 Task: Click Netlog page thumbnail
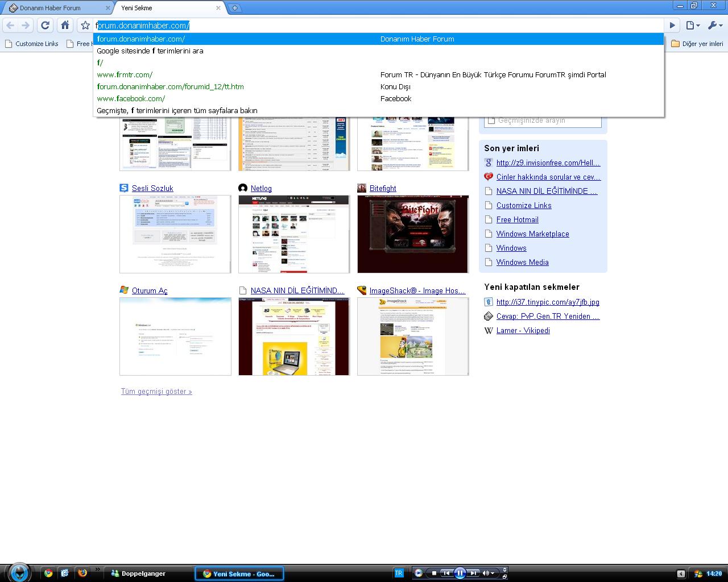coord(294,234)
